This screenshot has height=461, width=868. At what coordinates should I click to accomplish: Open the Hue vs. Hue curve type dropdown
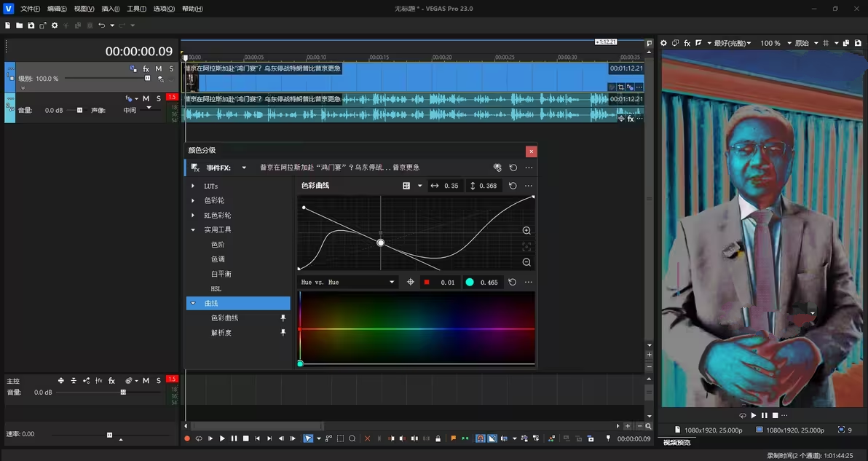point(392,283)
